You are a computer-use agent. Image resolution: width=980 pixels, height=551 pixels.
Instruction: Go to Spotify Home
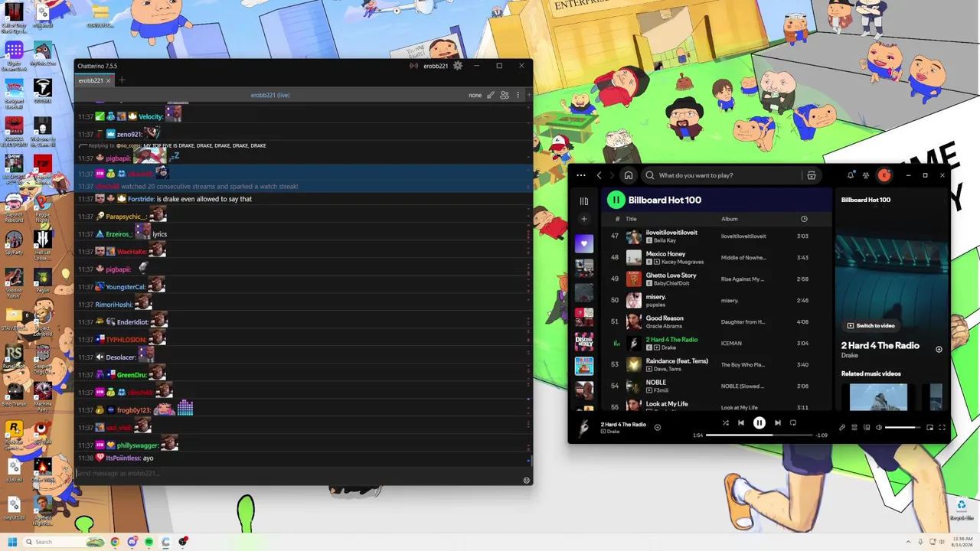pyautogui.click(x=629, y=175)
